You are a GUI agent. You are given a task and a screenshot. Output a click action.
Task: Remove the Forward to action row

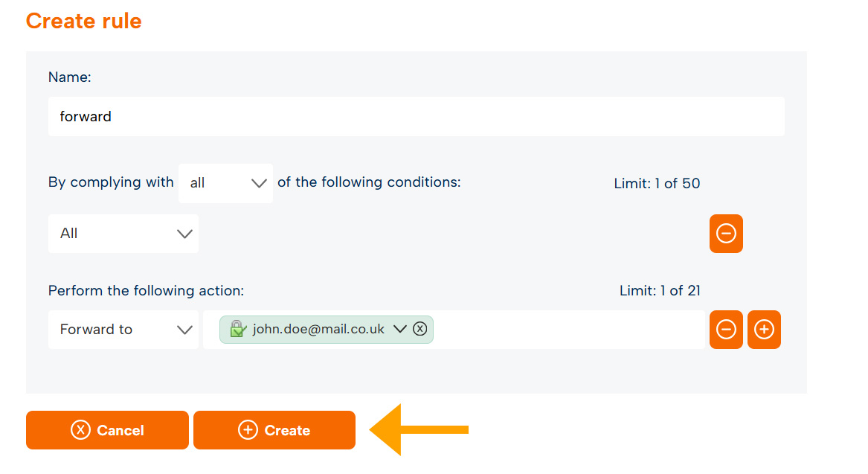[726, 330]
